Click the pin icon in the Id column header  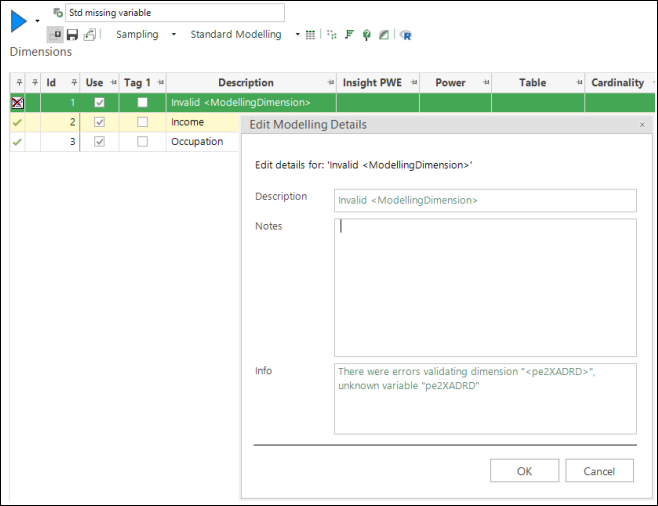[74, 82]
